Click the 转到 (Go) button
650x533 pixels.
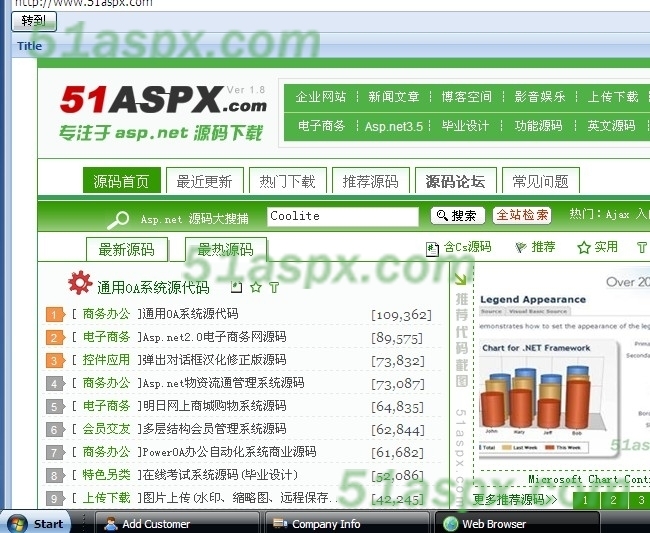(x=34, y=21)
